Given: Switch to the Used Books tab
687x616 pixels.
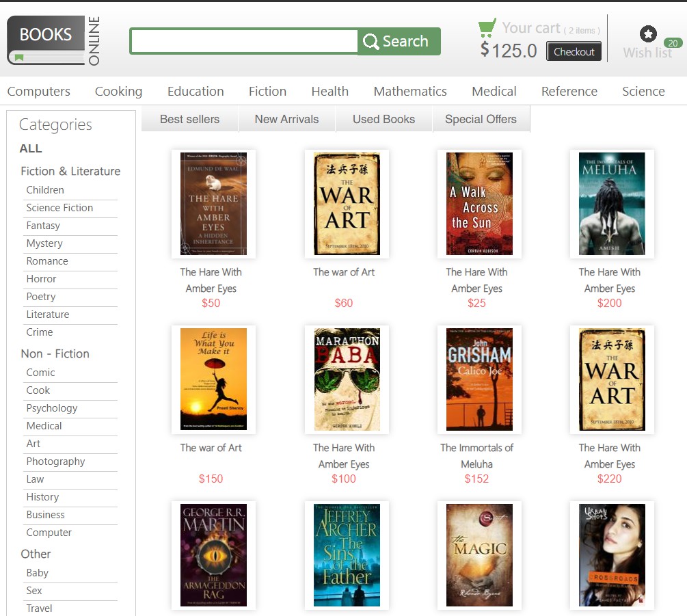Looking at the screenshot, I should (383, 119).
